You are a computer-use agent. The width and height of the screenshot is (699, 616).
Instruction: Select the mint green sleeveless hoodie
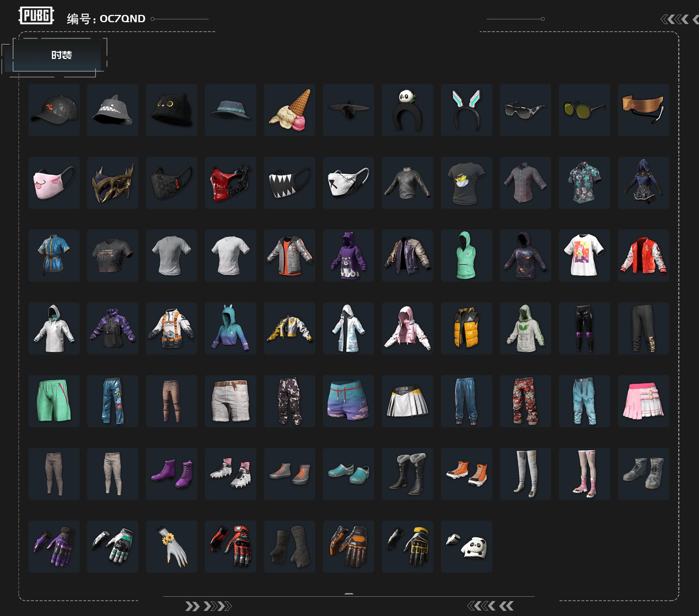click(466, 255)
